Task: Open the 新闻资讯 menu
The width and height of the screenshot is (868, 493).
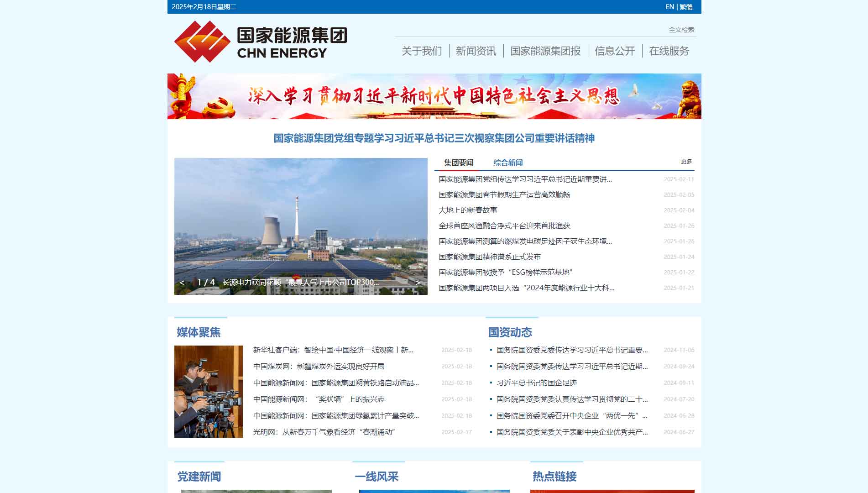Action: tap(476, 51)
